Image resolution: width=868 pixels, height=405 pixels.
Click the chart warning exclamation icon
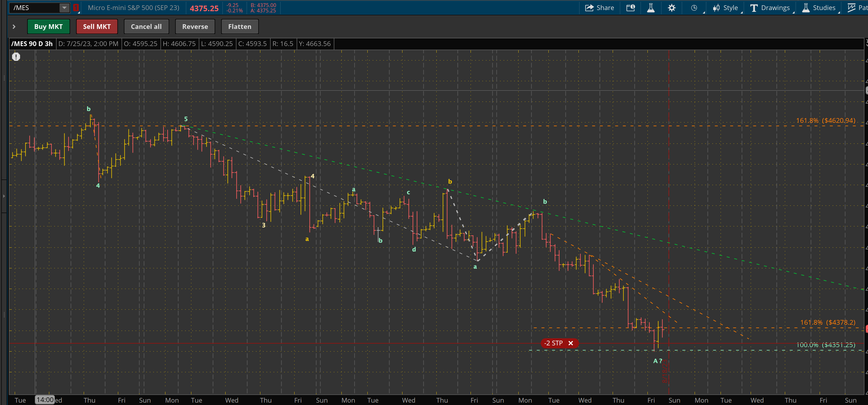16,57
